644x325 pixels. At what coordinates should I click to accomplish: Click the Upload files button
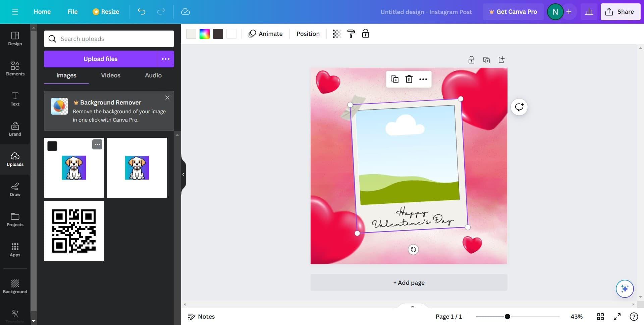click(x=100, y=59)
